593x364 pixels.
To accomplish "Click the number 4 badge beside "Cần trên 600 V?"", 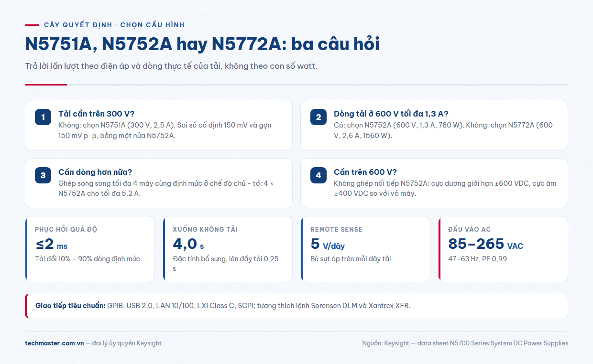I will (318, 175).
